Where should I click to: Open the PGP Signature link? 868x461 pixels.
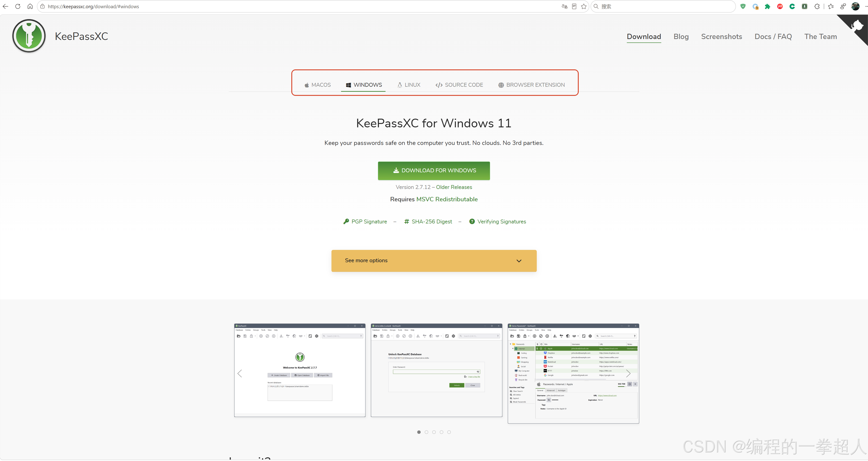(x=365, y=221)
